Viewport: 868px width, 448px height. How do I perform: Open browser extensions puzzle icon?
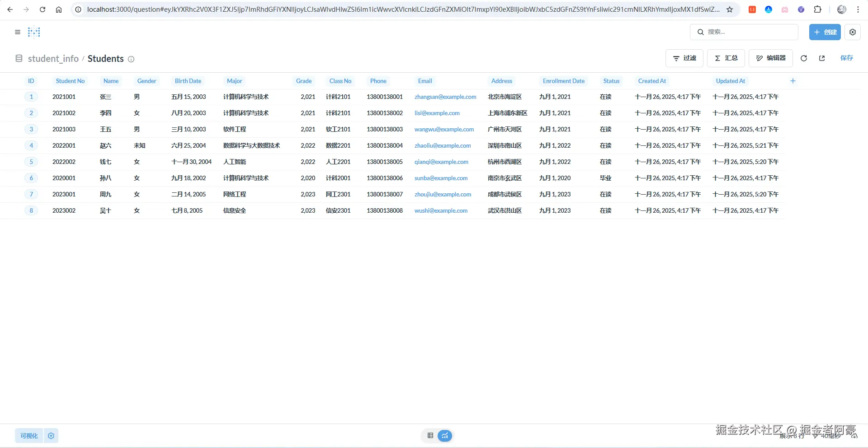817,9
